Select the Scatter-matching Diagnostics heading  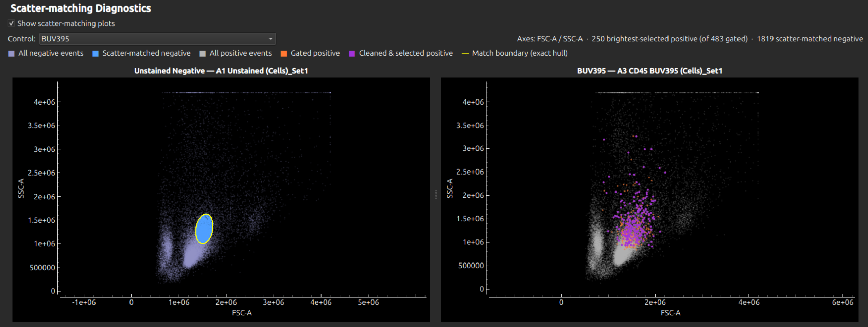(81, 8)
